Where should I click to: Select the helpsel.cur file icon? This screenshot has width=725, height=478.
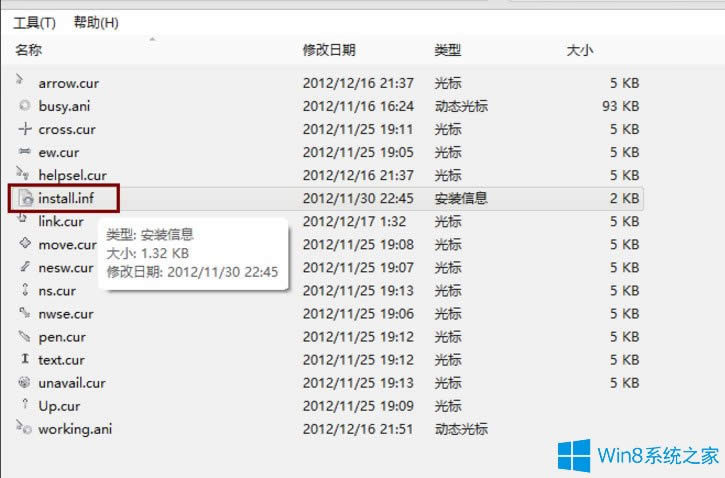24,175
